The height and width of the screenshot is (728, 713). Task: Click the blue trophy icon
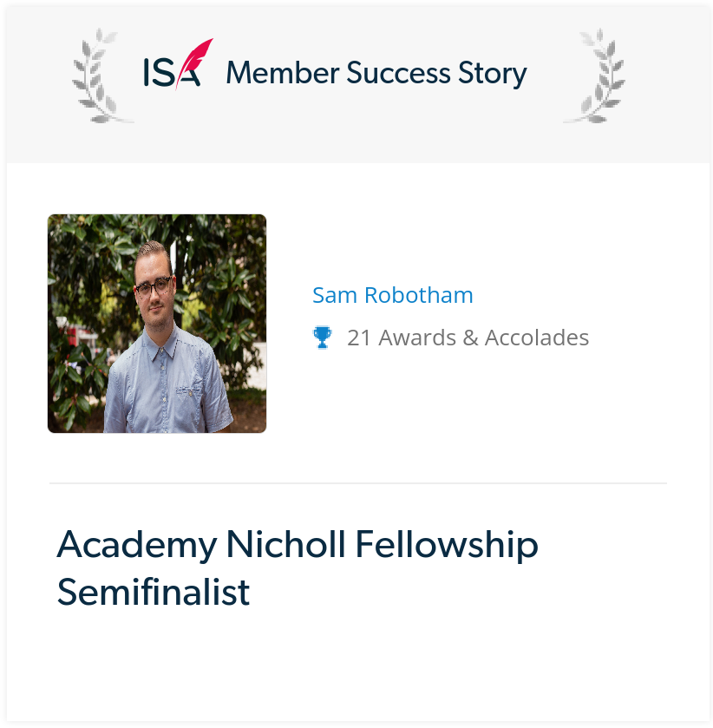pos(322,338)
